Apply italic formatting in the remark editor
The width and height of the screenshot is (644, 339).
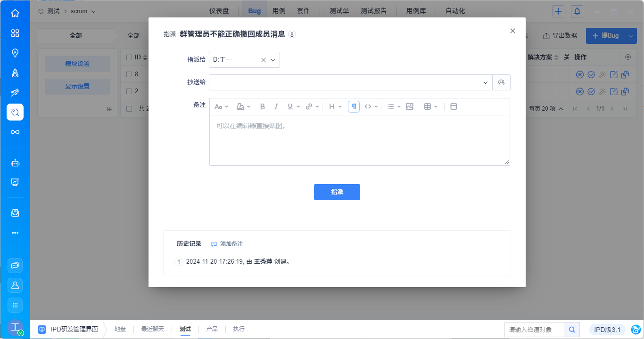pos(276,107)
